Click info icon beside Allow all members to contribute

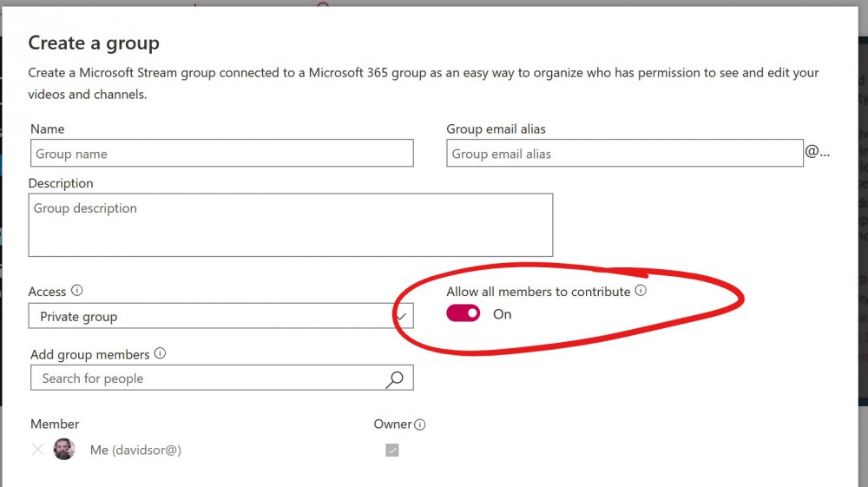641,291
